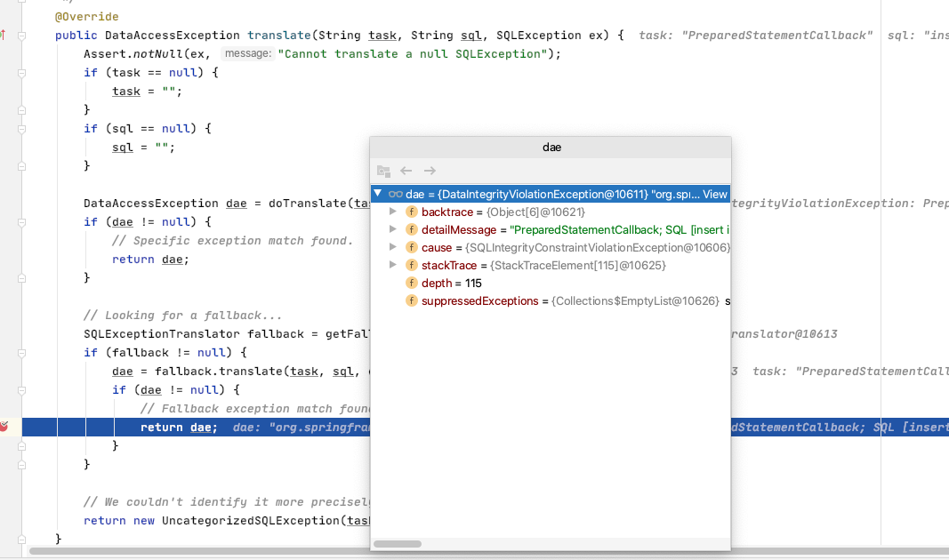Click the 'translate' method name in signature
Screen dimensions: 949x560
[x=279, y=36]
